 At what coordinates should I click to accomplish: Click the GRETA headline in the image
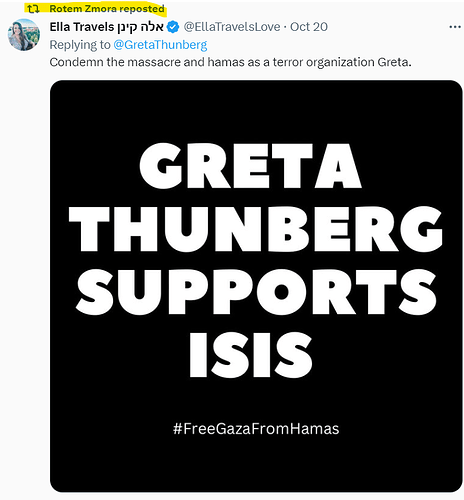coord(251,166)
